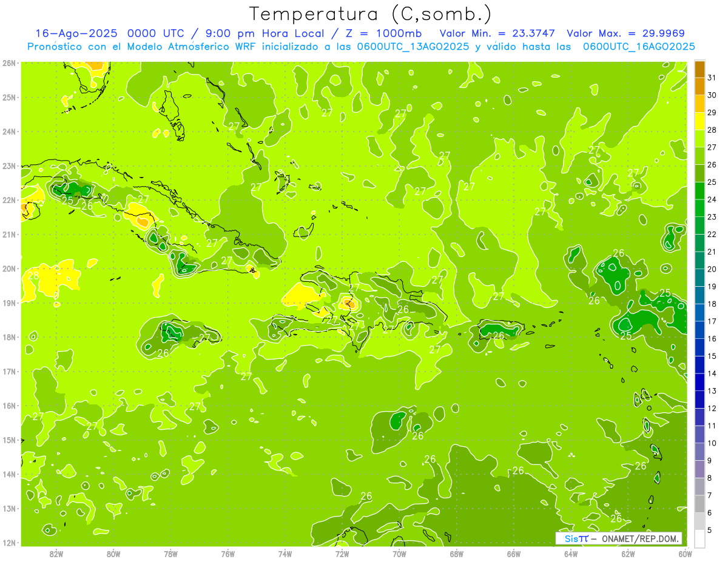728x562 pixels.
Task: Click the 17N latitude axis label
Action: tap(8, 371)
